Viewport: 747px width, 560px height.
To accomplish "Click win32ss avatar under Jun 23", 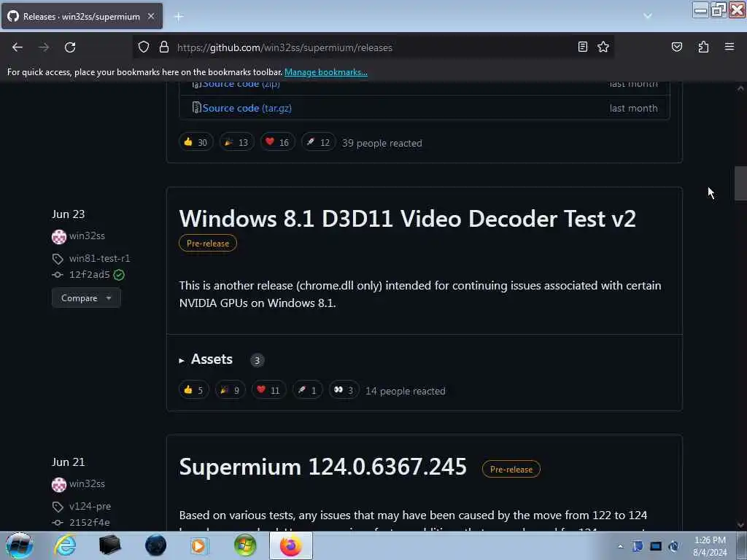I will [x=58, y=236].
